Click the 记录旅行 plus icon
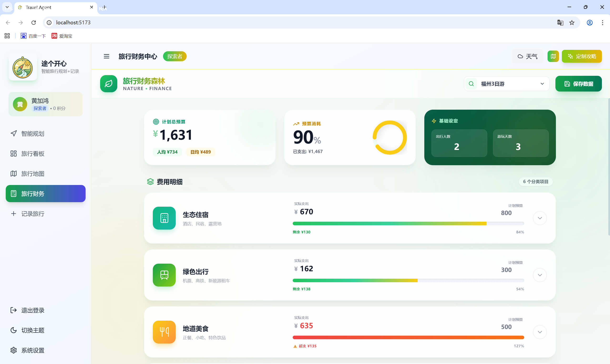The image size is (610, 364). pos(14,214)
